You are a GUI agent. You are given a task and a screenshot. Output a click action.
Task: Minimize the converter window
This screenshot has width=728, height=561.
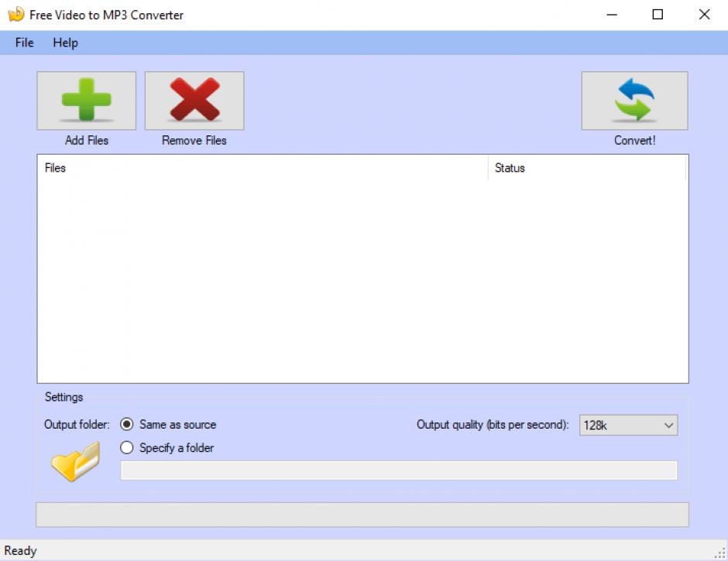pyautogui.click(x=611, y=15)
